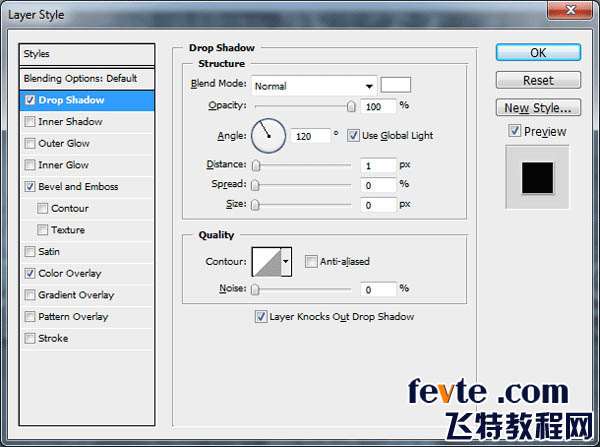Click the New Style... button
This screenshot has width=600, height=447.
point(538,108)
